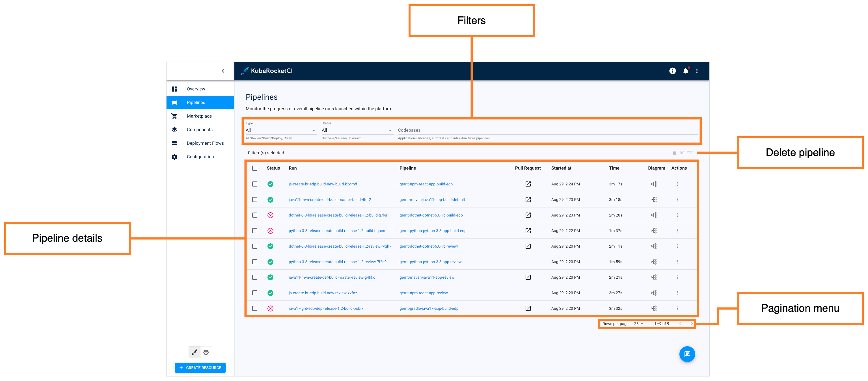The image size is (868, 381).
Task: Go to the previous page arrow
Action: 680,324
